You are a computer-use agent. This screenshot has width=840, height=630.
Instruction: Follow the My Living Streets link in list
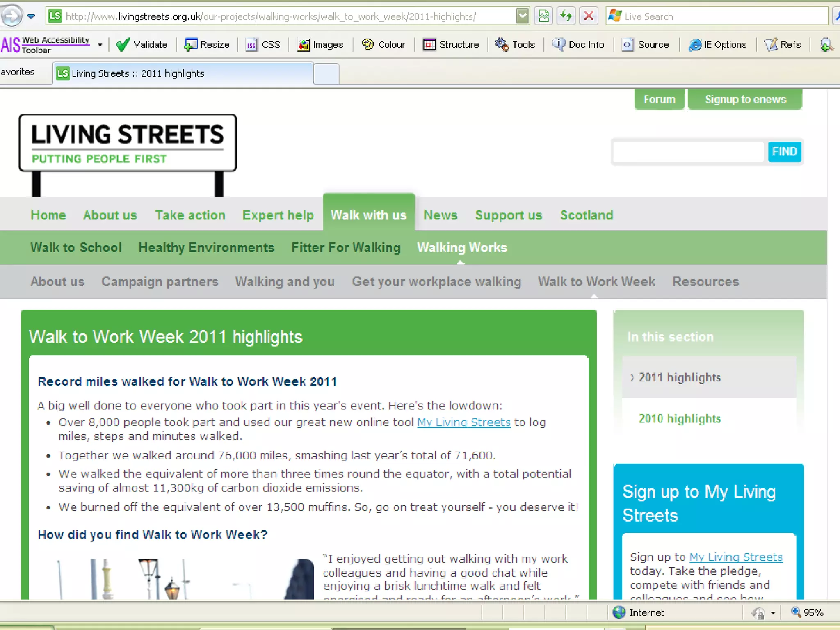point(463,422)
